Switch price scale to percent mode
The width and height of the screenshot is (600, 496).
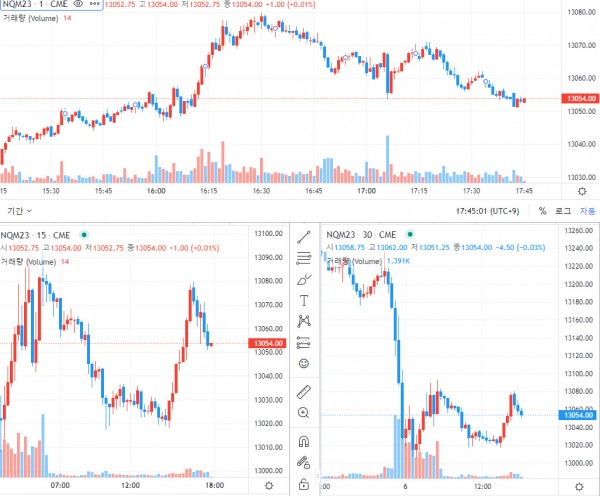click(542, 211)
